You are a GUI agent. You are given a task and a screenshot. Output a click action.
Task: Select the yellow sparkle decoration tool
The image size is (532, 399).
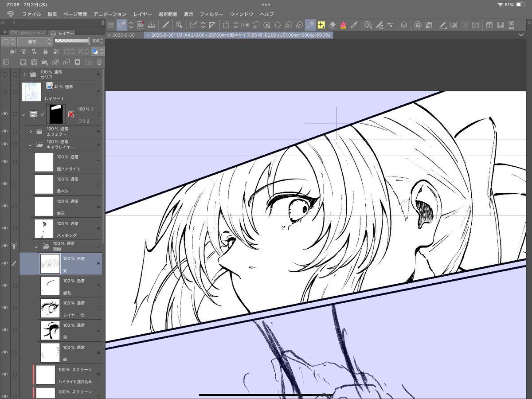point(321,25)
